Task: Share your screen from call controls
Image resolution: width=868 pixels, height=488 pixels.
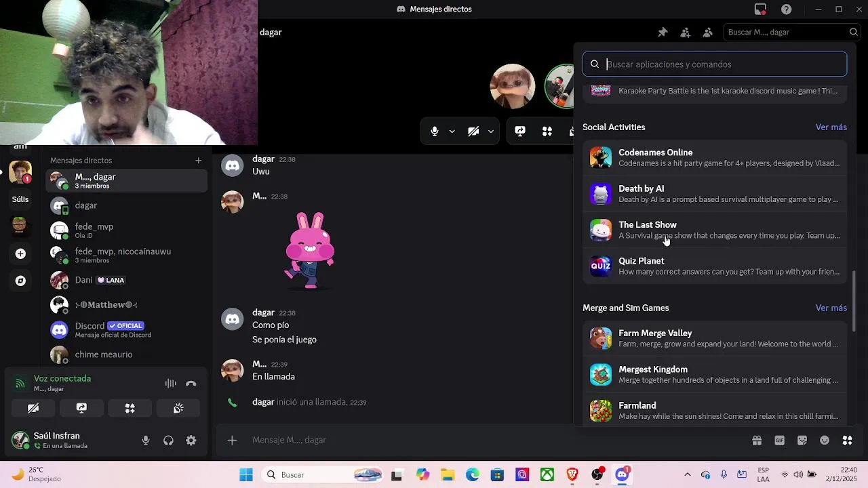Action: [520, 131]
